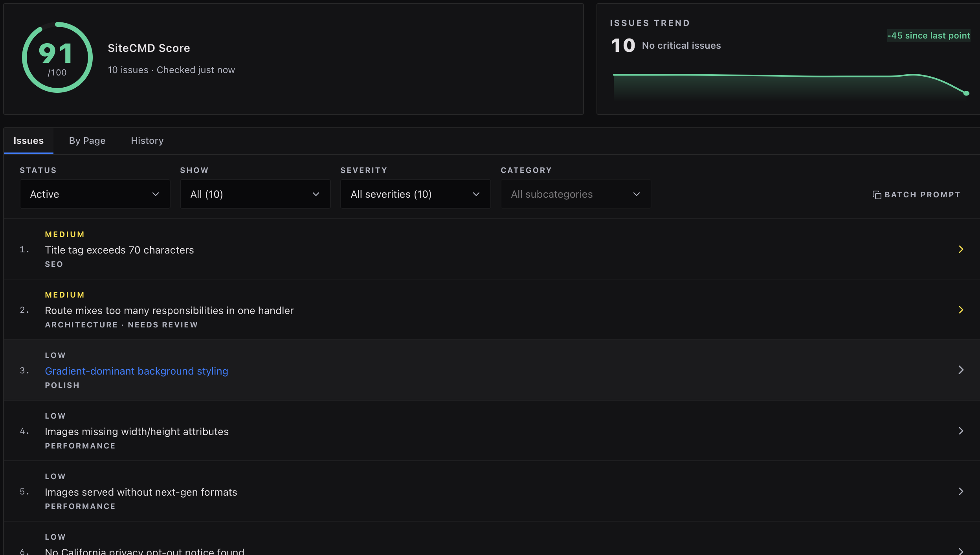Select the Issues tab

28,141
